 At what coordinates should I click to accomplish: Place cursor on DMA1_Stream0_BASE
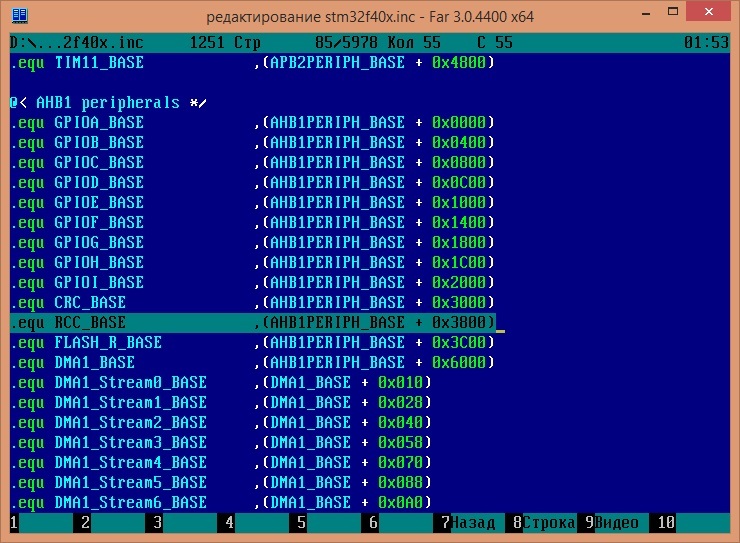click(x=131, y=383)
